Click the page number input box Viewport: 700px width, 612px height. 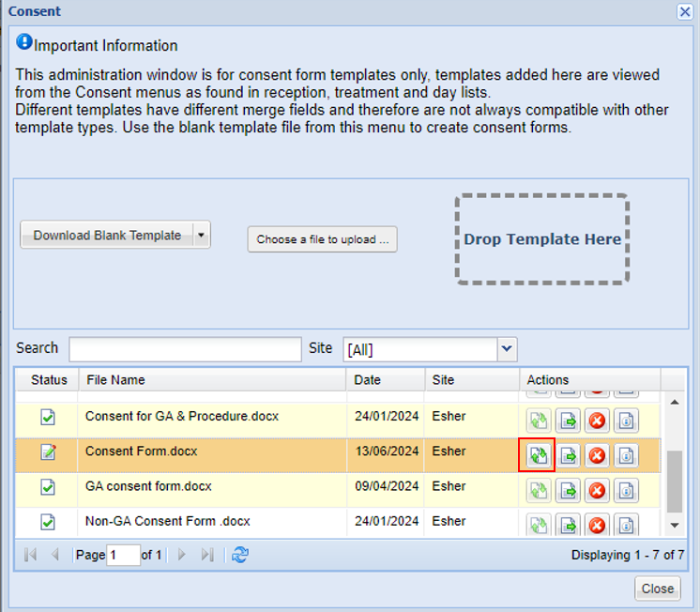[x=123, y=555]
